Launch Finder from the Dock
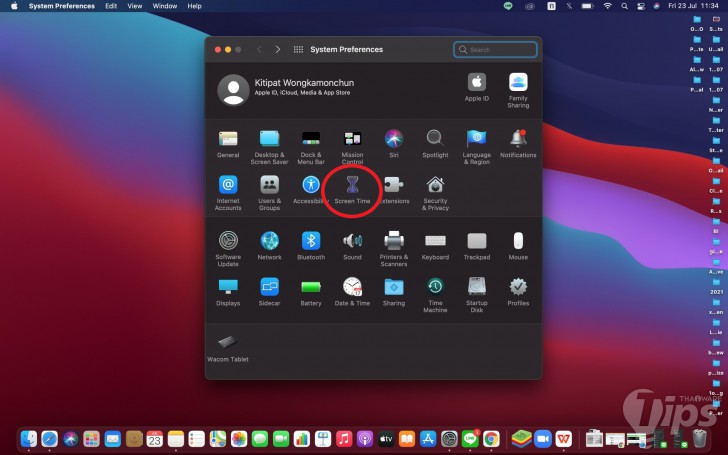Viewport: 728px width, 455px height. point(29,439)
